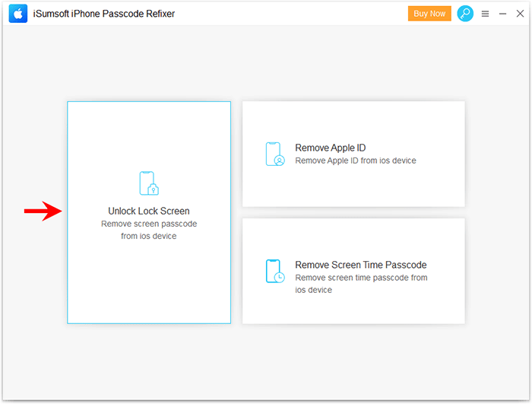This screenshot has width=532, height=404.
Task: Open the registration key icon
Action: pyautogui.click(x=465, y=14)
